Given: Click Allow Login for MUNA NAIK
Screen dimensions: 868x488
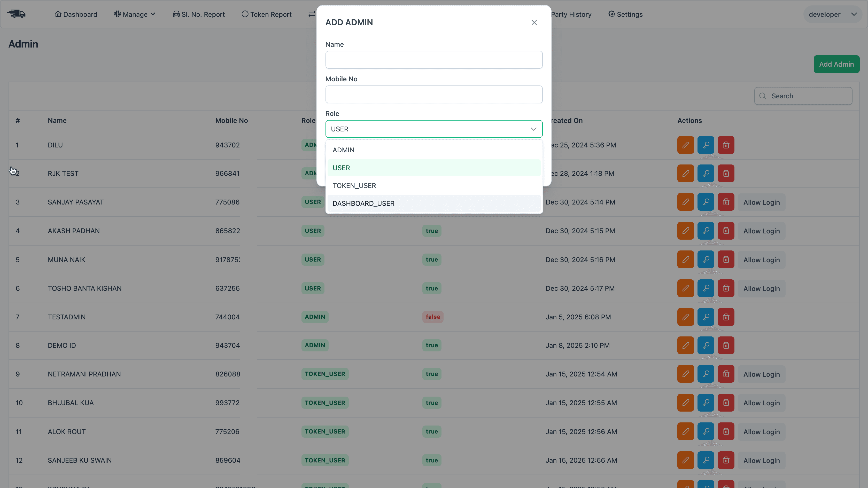Looking at the screenshot, I should click(x=762, y=260).
